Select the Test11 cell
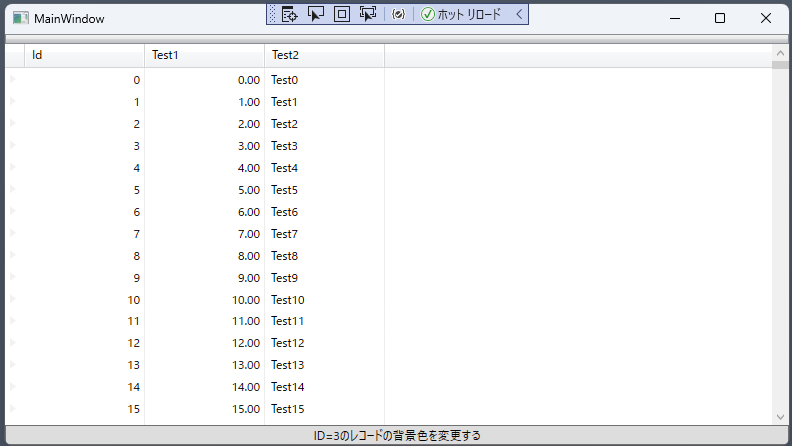This screenshot has width=792, height=446. [x=324, y=321]
